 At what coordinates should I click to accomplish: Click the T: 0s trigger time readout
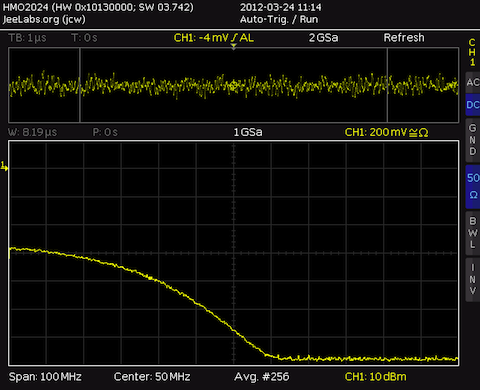point(84,38)
